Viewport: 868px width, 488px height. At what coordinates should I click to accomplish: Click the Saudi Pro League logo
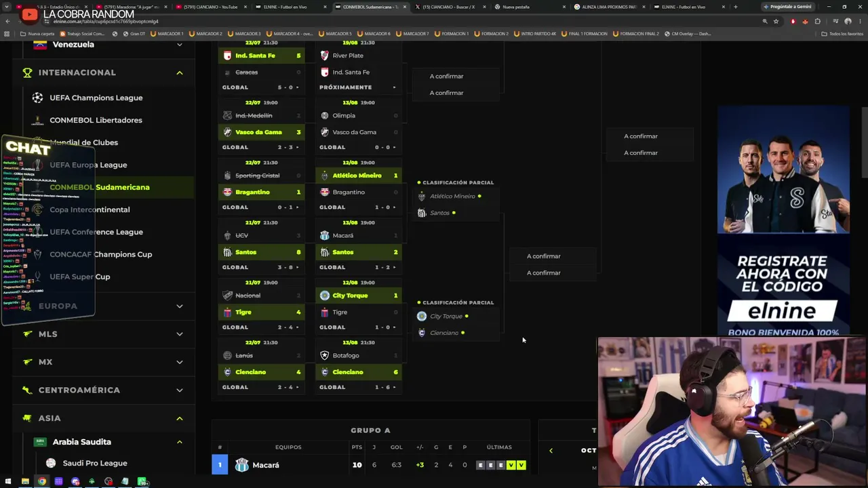51,463
